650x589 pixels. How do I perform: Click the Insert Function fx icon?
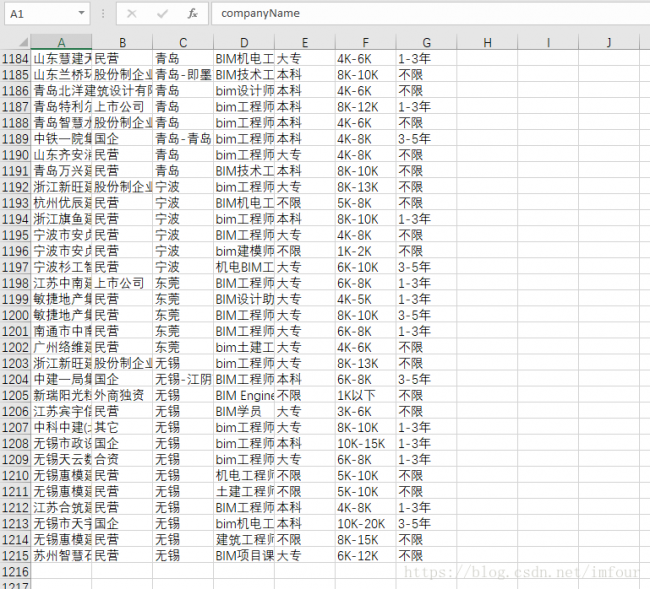[x=192, y=14]
